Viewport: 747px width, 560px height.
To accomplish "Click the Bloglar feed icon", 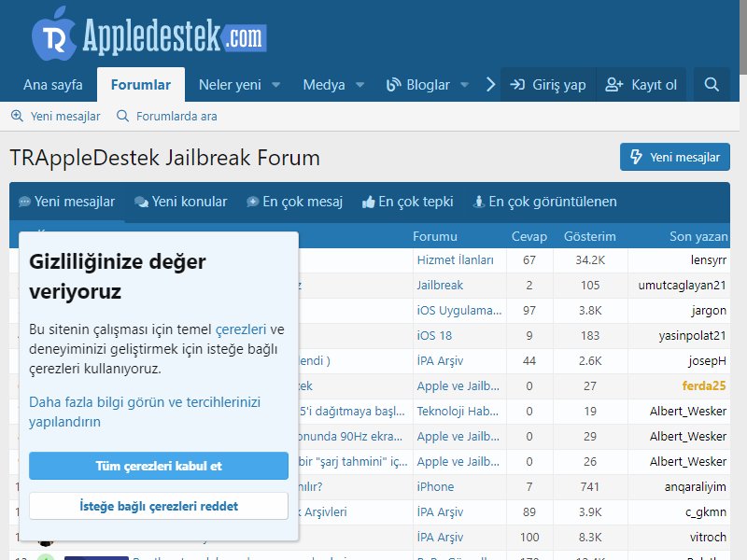I will click(x=393, y=85).
